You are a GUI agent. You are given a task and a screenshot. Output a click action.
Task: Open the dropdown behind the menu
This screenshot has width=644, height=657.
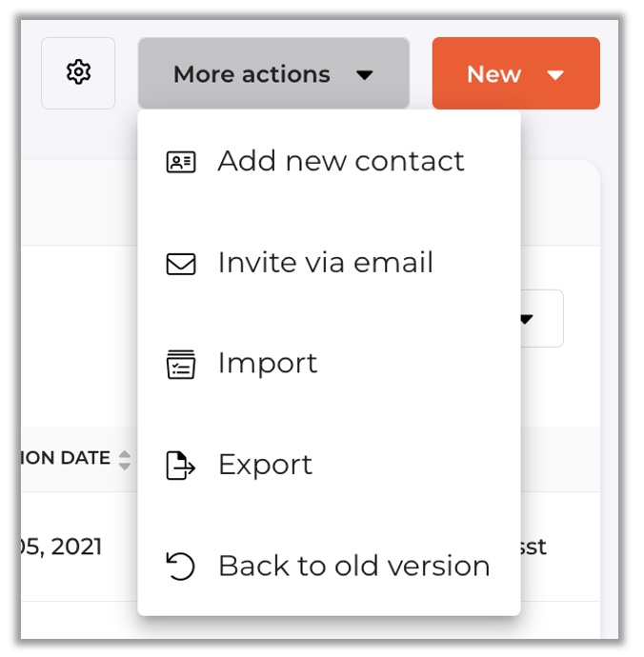542,318
